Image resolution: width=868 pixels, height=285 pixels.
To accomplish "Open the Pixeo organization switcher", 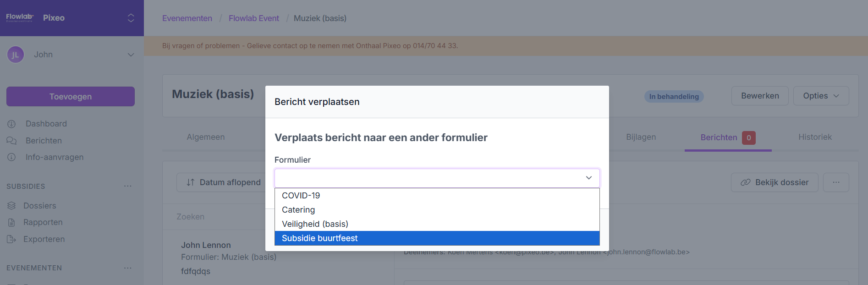I will click(x=131, y=18).
